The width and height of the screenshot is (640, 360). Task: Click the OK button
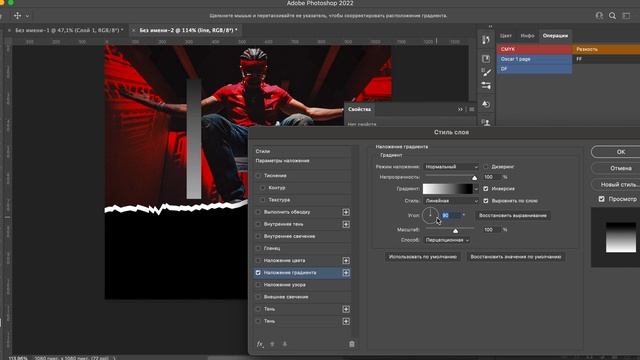point(620,152)
